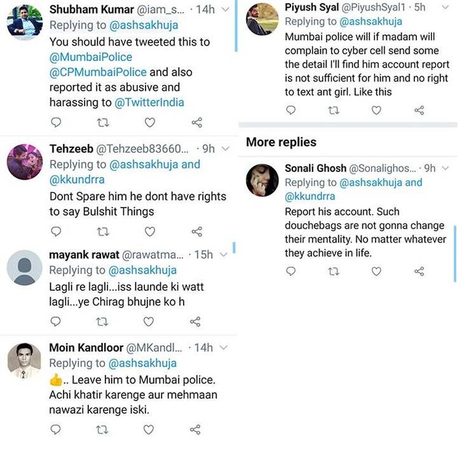Share Moin Kandloor's tweet
The image size is (476, 452).
click(196, 430)
